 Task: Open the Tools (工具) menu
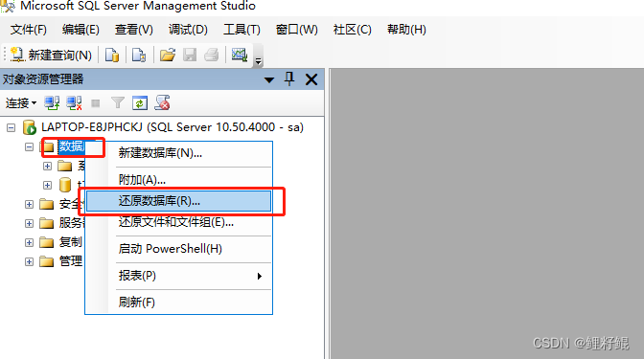click(241, 30)
